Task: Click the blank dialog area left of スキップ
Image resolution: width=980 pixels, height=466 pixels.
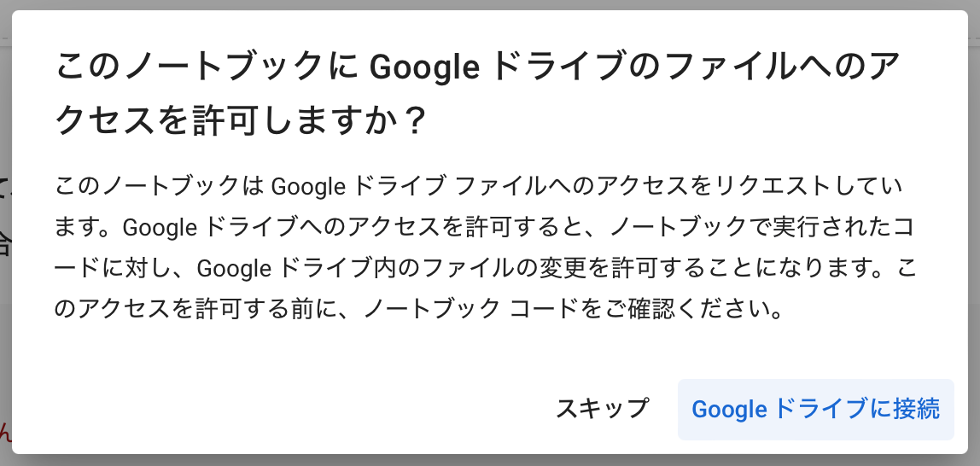Action: coord(299,409)
